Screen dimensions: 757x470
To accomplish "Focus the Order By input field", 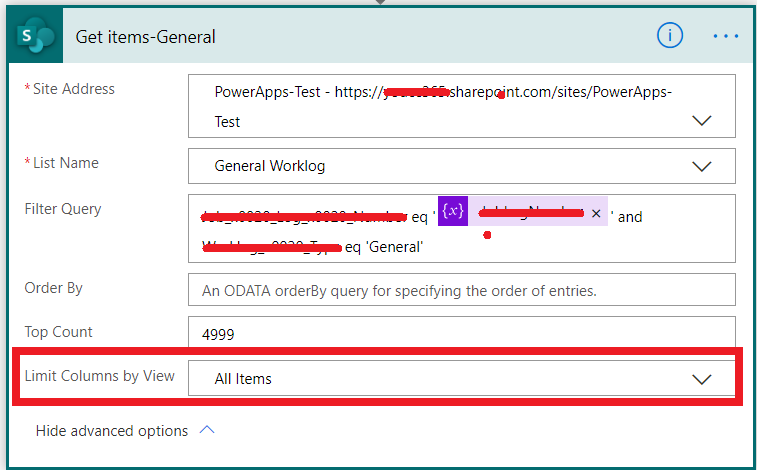I will click(461, 291).
